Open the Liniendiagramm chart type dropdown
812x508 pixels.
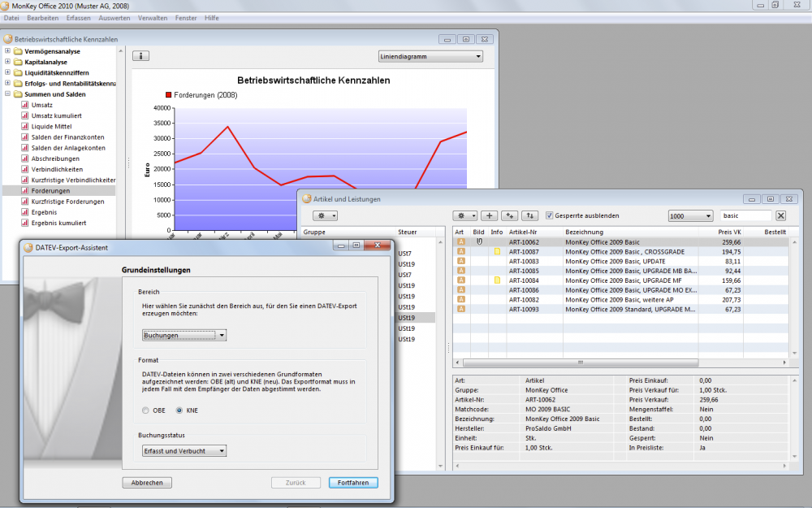click(430, 57)
